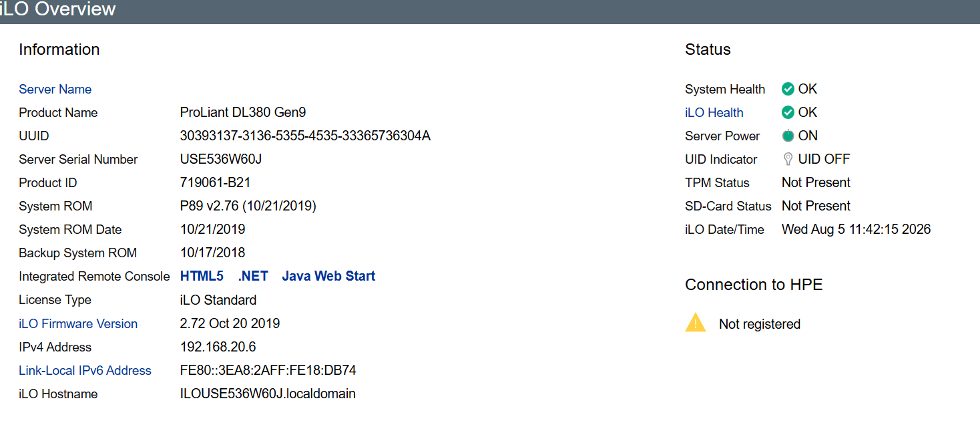Image resolution: width=980 pixels, height=439 pixels.
Task: Click the License Type label
Action: 55,299
